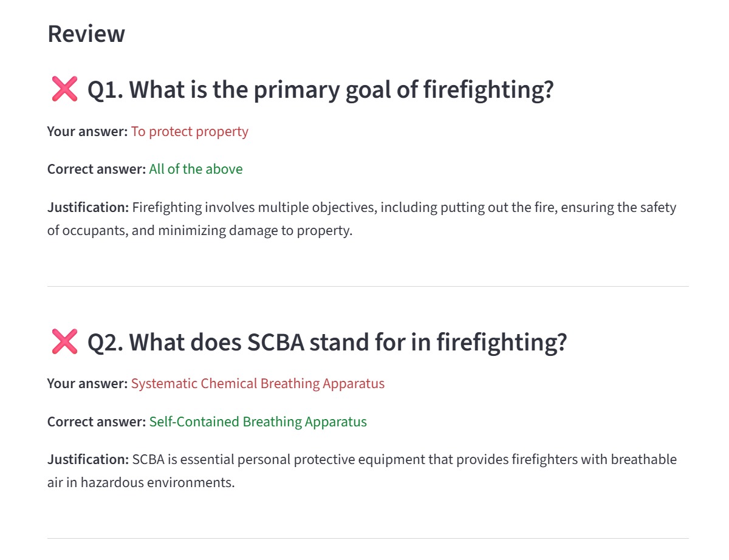
Task: Click the Review heading
Action: (86, 33)
